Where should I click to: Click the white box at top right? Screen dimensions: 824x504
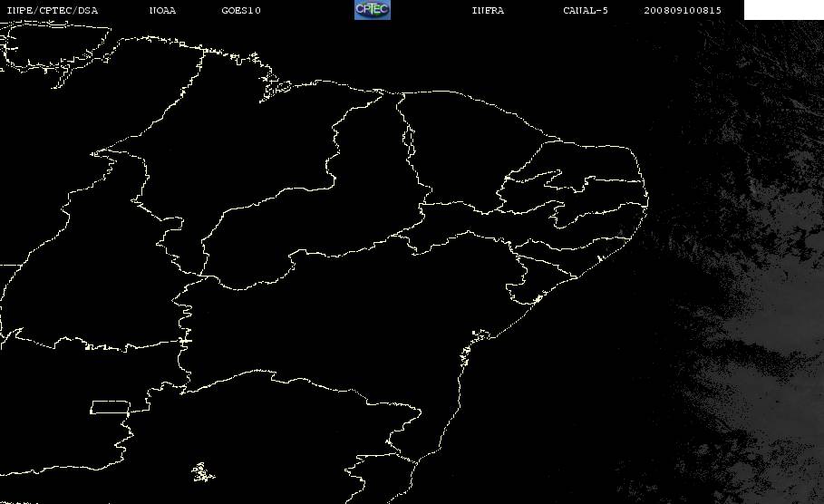click(783, 9)
